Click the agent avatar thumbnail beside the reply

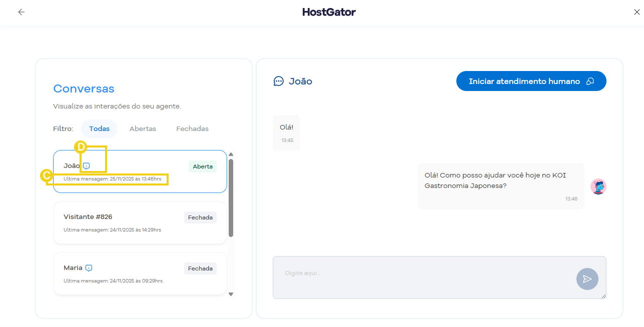tap(598, 185)
